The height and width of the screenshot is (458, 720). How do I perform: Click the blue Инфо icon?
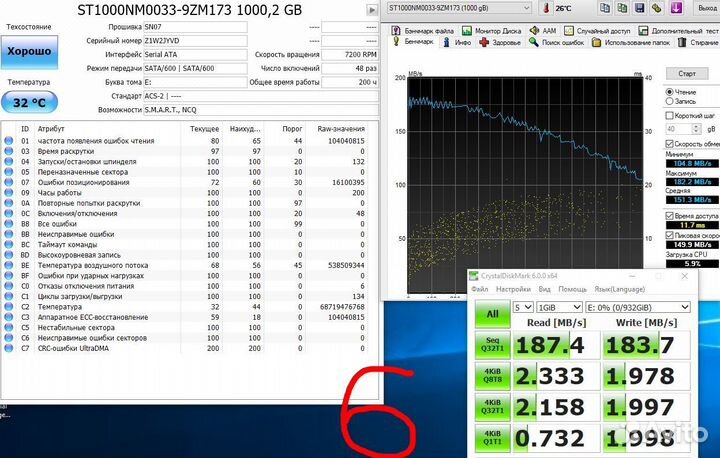coord(446,42)
